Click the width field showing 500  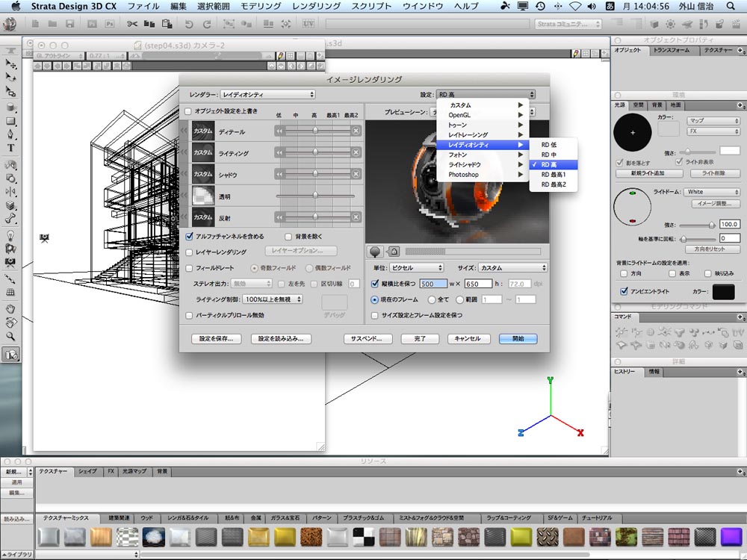pyautogui.click(x=433, y=284)
